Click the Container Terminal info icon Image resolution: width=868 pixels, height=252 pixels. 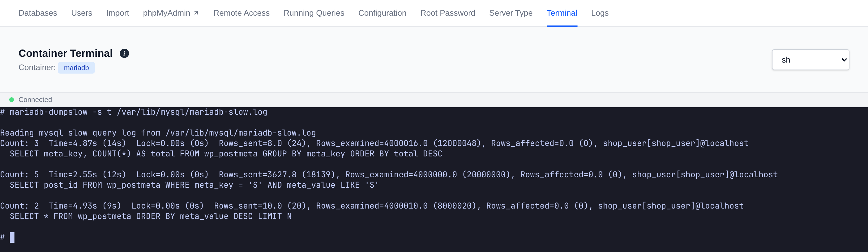point(124,53)
